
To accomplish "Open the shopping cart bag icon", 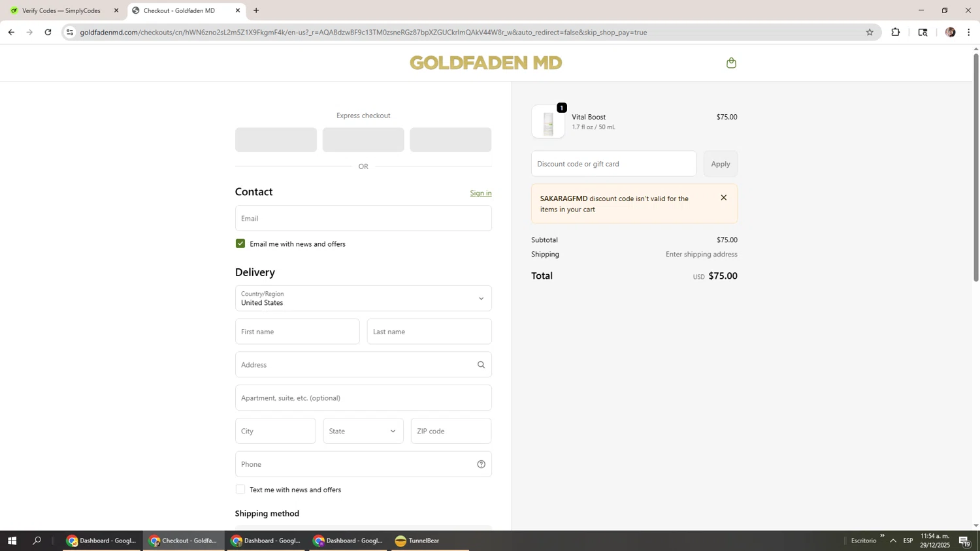I will point(731,63).
